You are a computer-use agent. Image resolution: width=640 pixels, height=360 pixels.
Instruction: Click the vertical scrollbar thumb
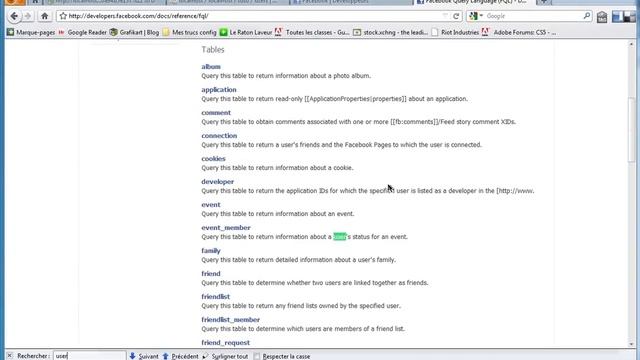coord(631,130)
